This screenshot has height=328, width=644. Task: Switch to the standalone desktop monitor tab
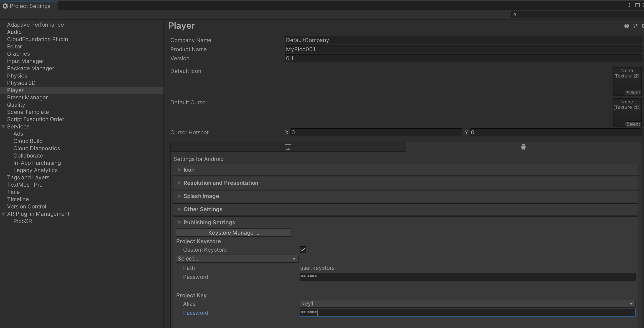point(288,147)
